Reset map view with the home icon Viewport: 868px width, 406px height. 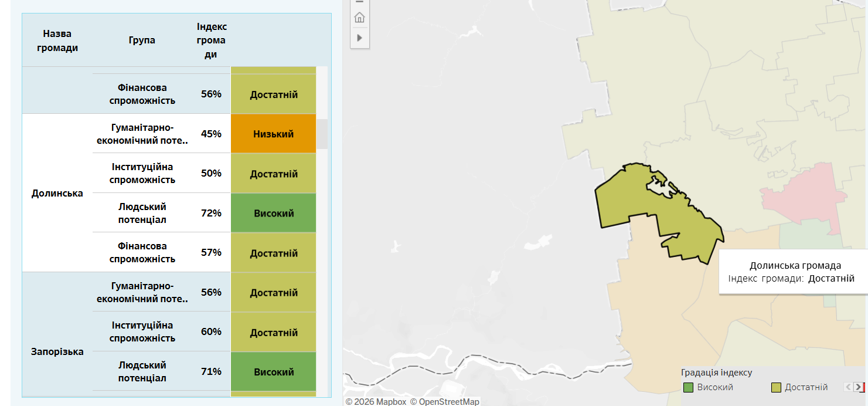(359, 18)
